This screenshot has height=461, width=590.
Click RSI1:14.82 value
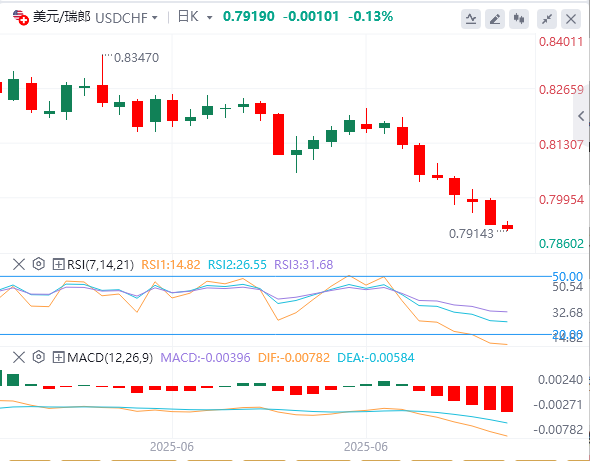pos(171,265)
